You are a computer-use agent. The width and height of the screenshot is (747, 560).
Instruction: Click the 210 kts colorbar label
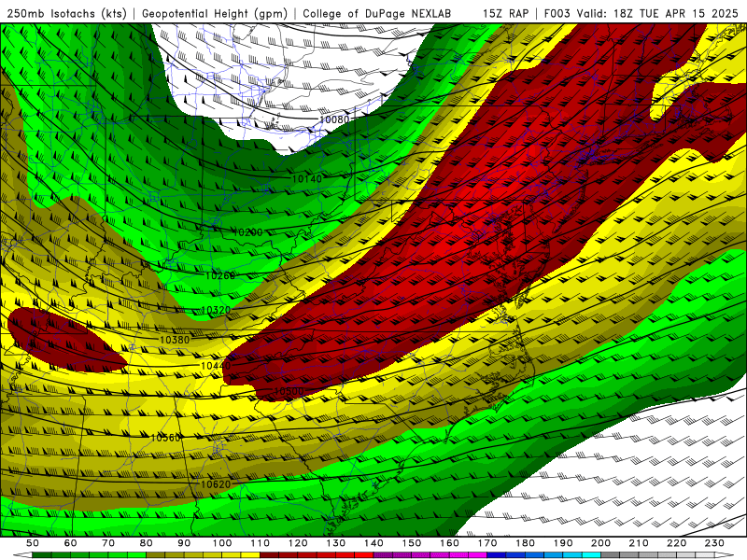[639, 543]
